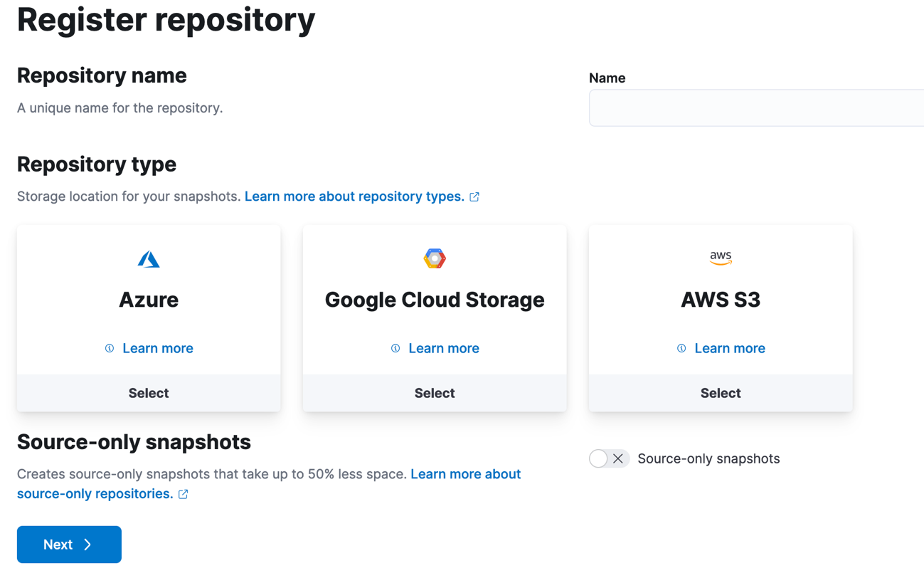The image size is (924, 583).
Task: Click the info icon beside Azure's Learn more
Action: tap(109, 348)
